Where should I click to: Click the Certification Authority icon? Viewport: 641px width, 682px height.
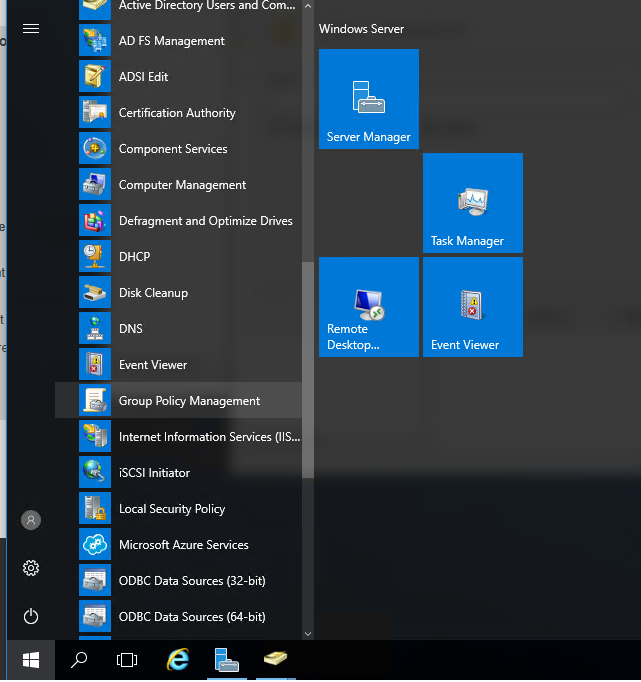click(95, 113)
